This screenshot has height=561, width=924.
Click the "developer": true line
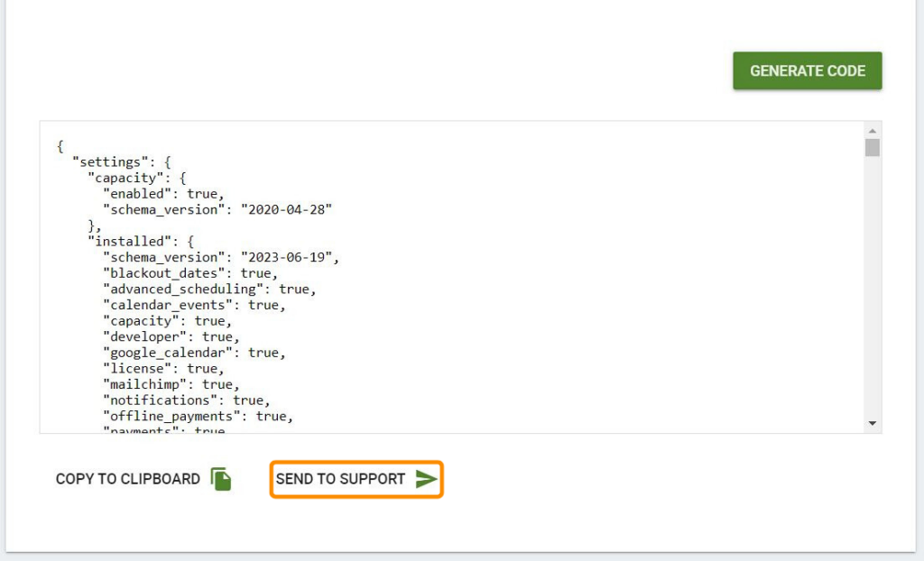click(171, 337)
